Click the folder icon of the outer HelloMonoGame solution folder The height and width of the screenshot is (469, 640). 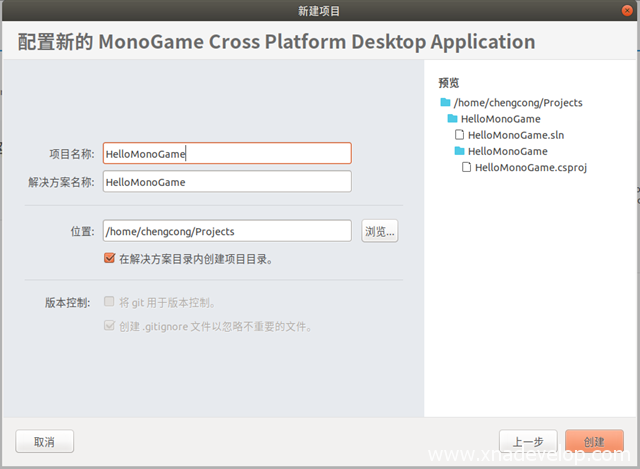(452, 118)
